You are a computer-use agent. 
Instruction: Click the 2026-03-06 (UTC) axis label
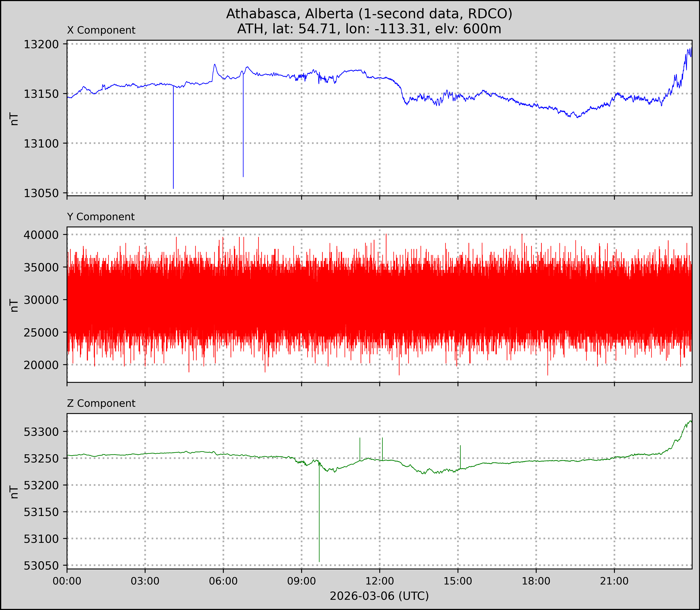(x=379, y=596)
